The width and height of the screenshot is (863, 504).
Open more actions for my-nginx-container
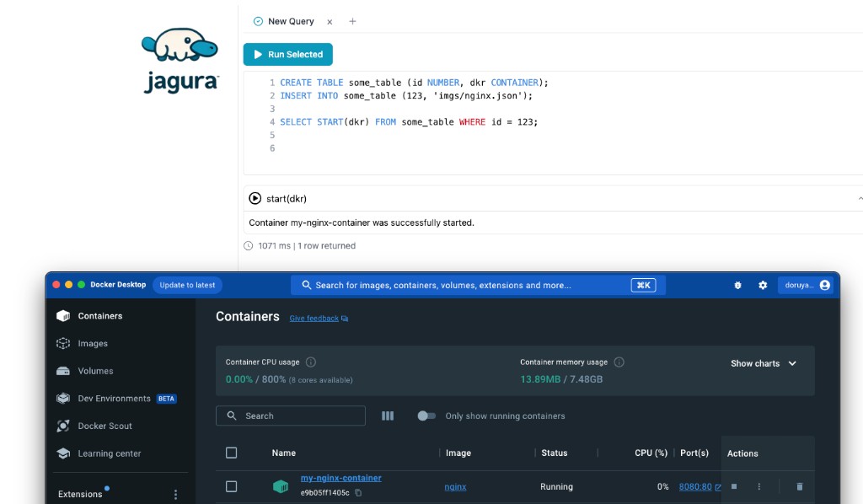tap(759, 486)
